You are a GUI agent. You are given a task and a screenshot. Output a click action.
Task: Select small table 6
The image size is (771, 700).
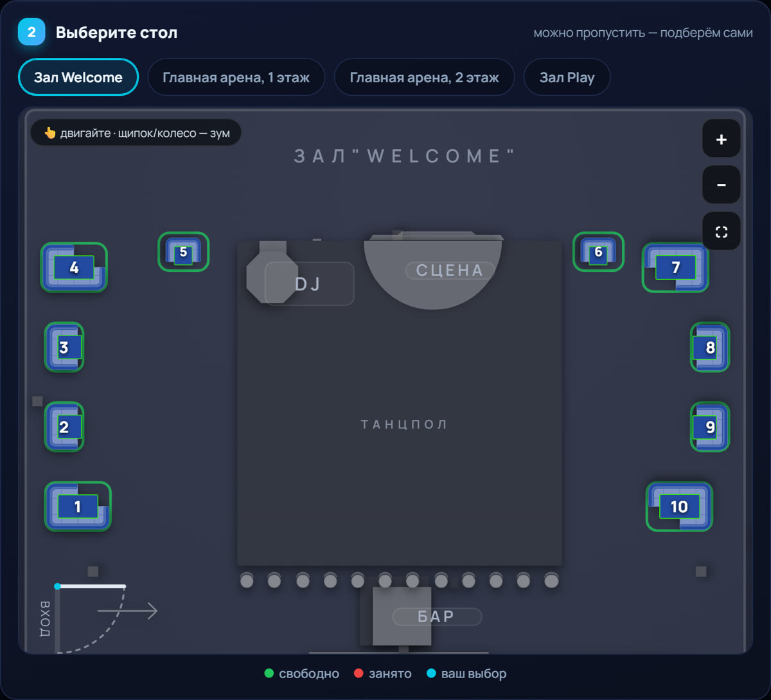pyautogui.click(x=598, y=251)
